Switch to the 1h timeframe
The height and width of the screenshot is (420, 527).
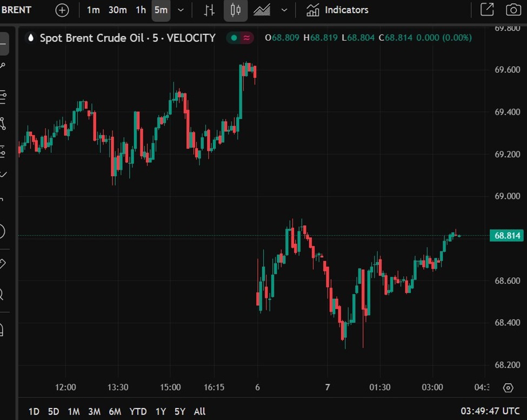click(x=141, y=10)
